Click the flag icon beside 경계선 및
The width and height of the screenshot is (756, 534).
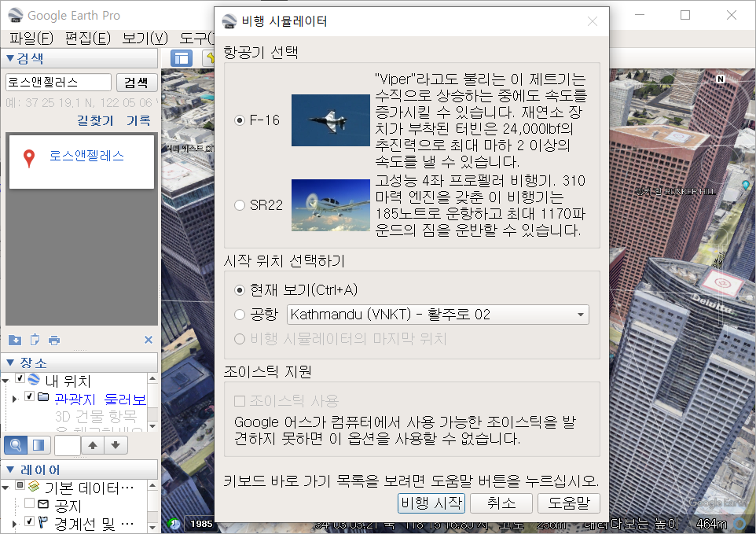(43, 522)
